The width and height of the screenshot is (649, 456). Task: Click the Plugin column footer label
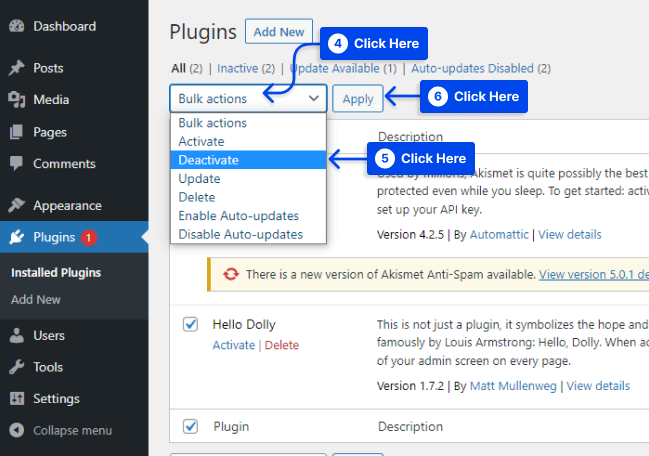click(x=231, y=427)
